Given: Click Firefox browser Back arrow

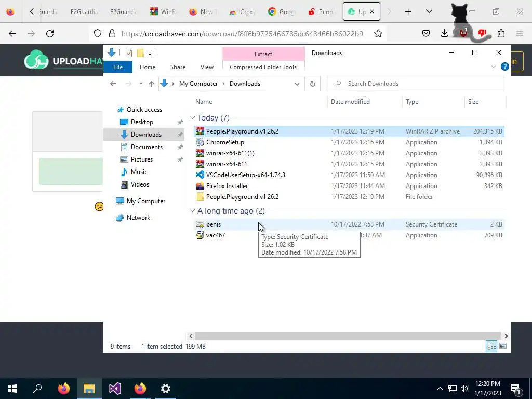Looking at the screenshot, I should (12, 34).
